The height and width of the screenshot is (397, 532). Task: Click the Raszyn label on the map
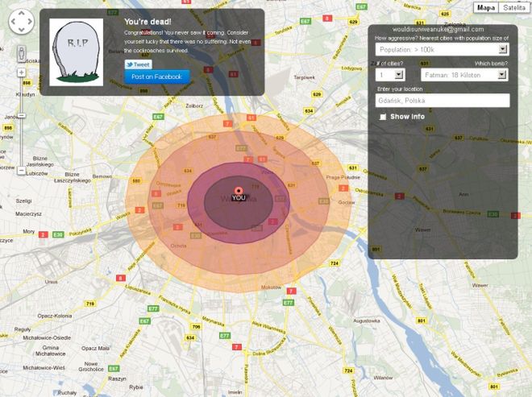click(117, 378)
